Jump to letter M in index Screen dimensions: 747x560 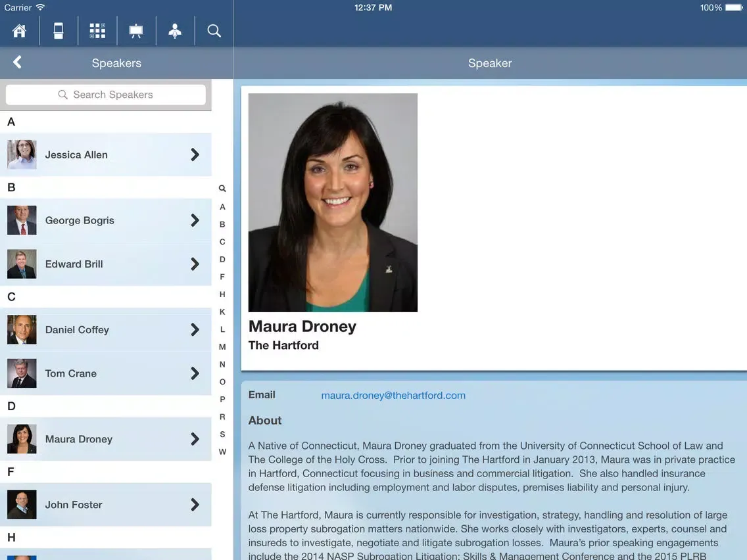point(222,346)
